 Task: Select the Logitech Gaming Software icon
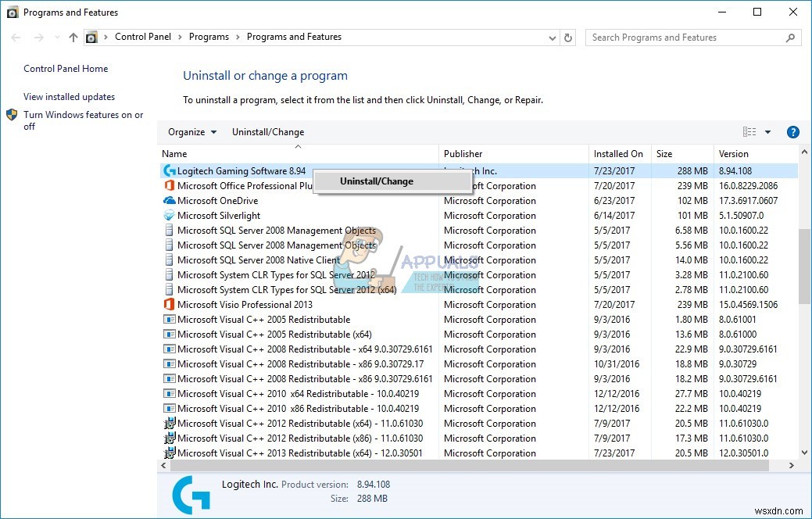(169, 170)
